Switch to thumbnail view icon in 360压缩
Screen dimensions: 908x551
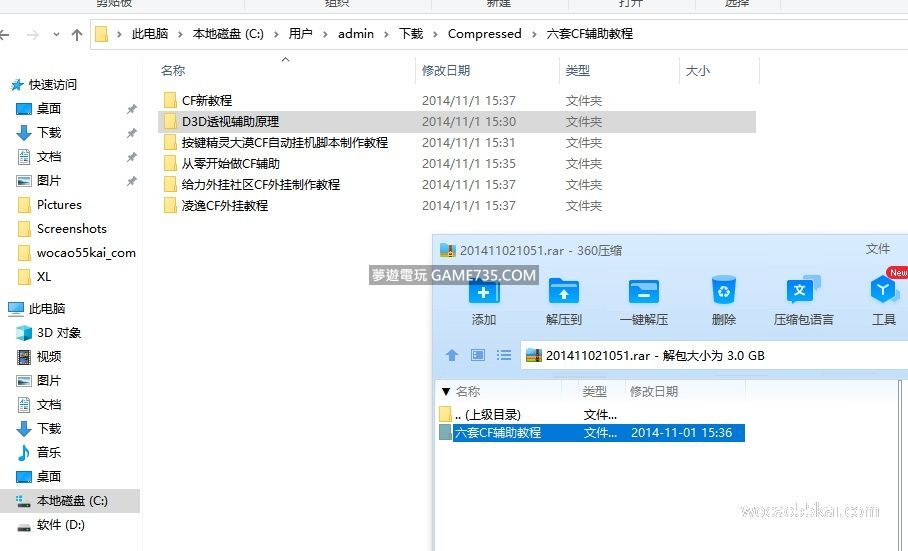click(478, 355)
